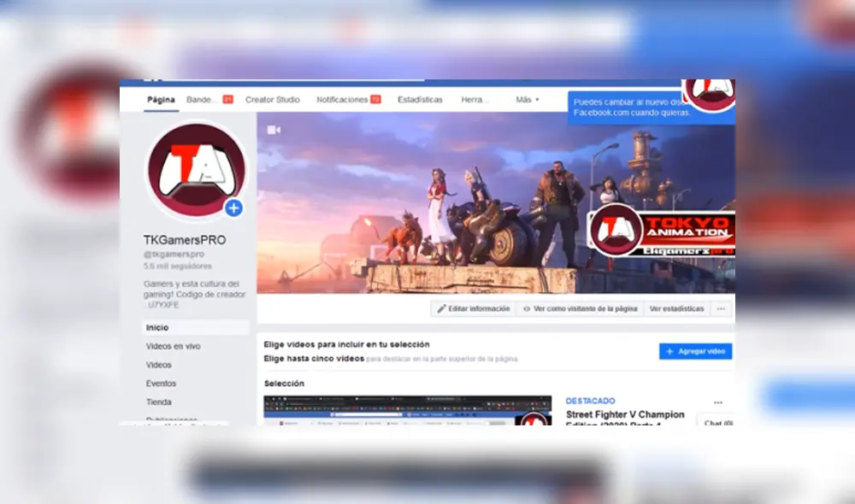The width and height of the screenshot is (855, 504).
Task: Click the Agregar video button
Action: pos(696,351)
